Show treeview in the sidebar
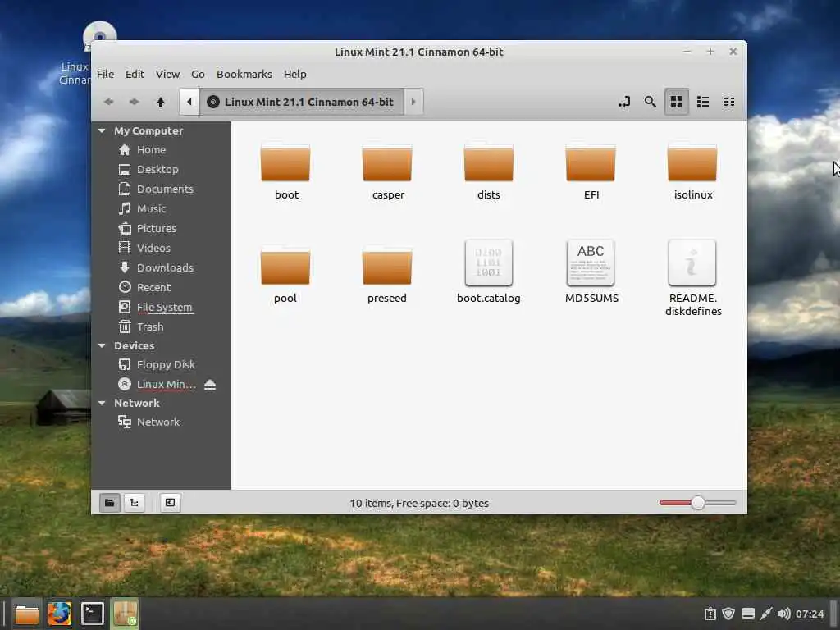 (135, 503)
